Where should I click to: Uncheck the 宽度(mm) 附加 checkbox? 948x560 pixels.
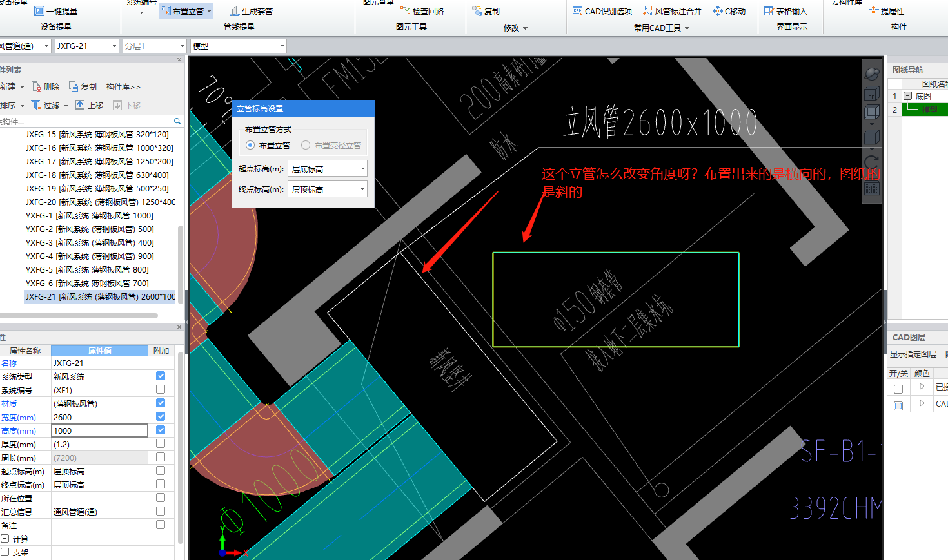click(161, 416)
